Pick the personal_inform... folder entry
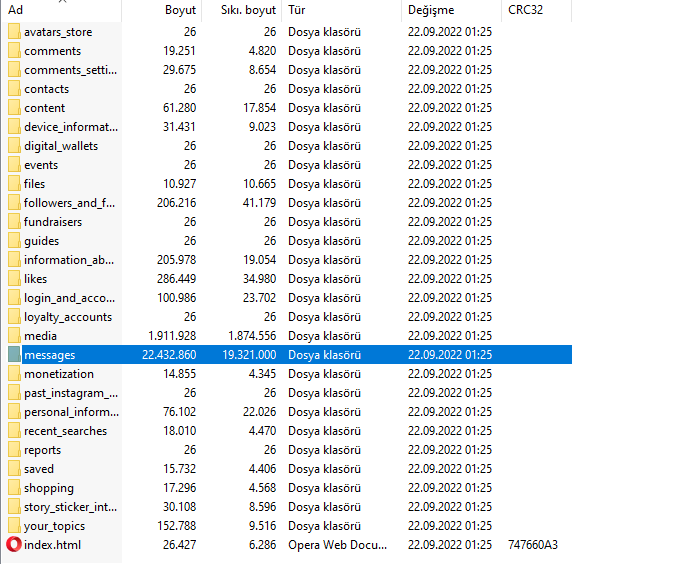 70,412
